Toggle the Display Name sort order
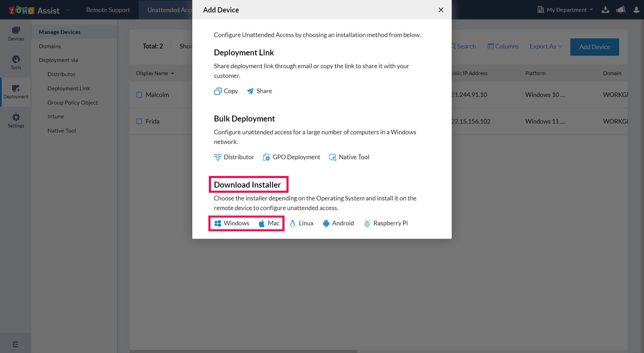 tap(155, 73)
